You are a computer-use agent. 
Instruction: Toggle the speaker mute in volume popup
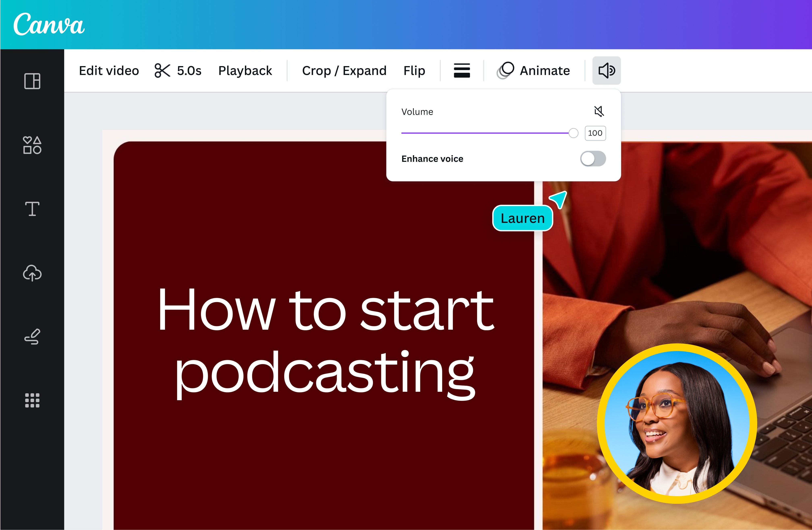coord(599,111)
